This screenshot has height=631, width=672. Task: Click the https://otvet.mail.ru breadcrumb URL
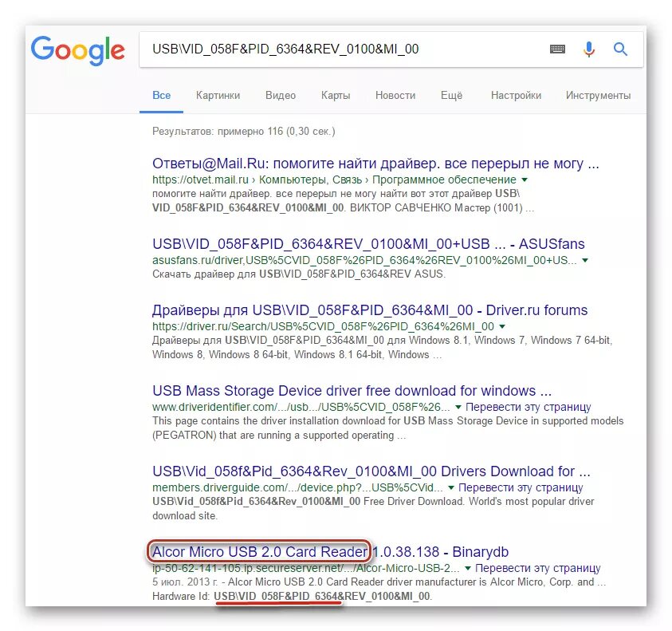pyautogui.click(x=334, y=179)
